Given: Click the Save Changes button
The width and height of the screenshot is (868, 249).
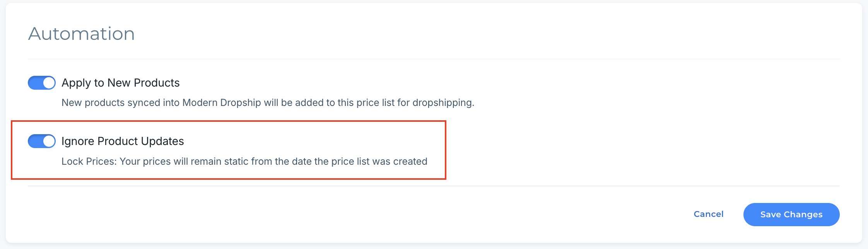Looking at the screenshot, I should pos(791,215).
